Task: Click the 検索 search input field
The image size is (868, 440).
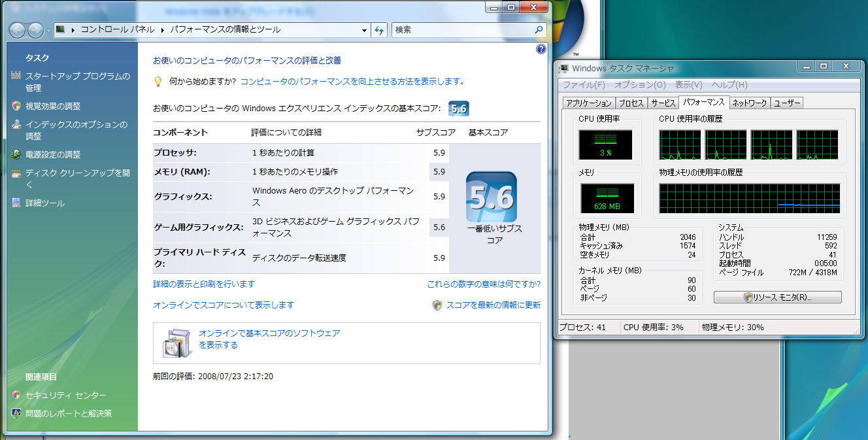Action: (x=462, y=30)
